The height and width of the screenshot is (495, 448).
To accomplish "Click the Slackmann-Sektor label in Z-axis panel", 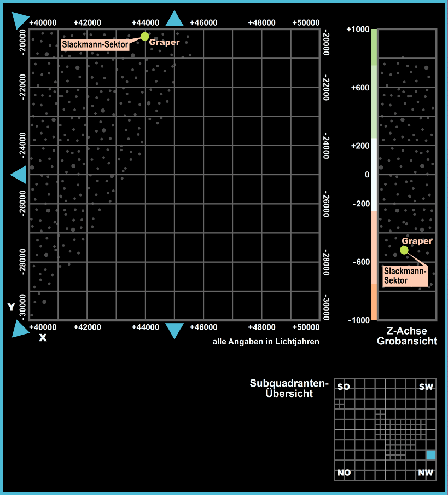I will pos(404,276).
